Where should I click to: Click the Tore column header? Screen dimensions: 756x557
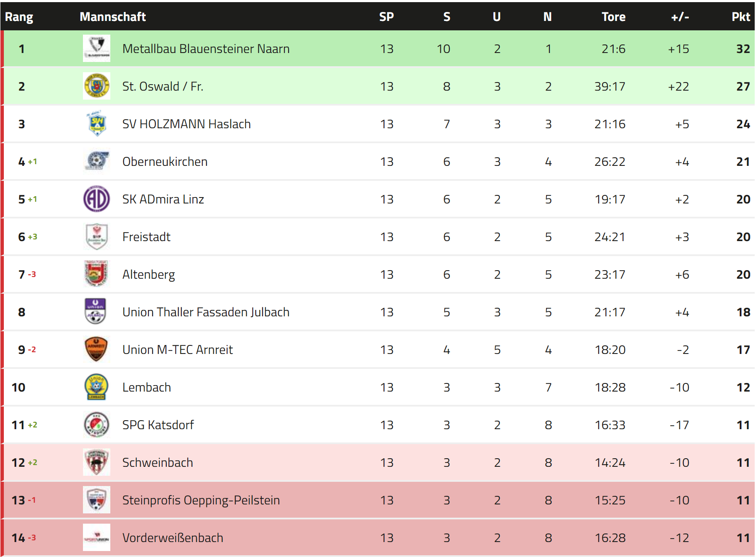613,17
